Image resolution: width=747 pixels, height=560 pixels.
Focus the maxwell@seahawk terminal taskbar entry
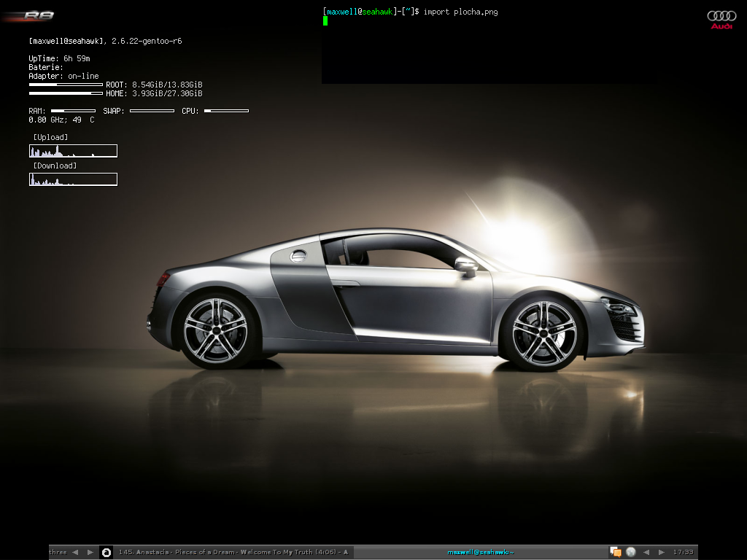tap(480, 552)
